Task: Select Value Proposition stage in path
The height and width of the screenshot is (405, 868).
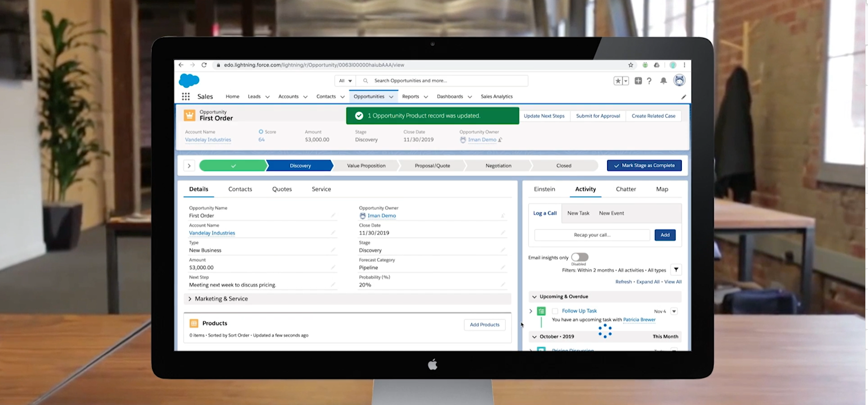Action: click(366, 166)
